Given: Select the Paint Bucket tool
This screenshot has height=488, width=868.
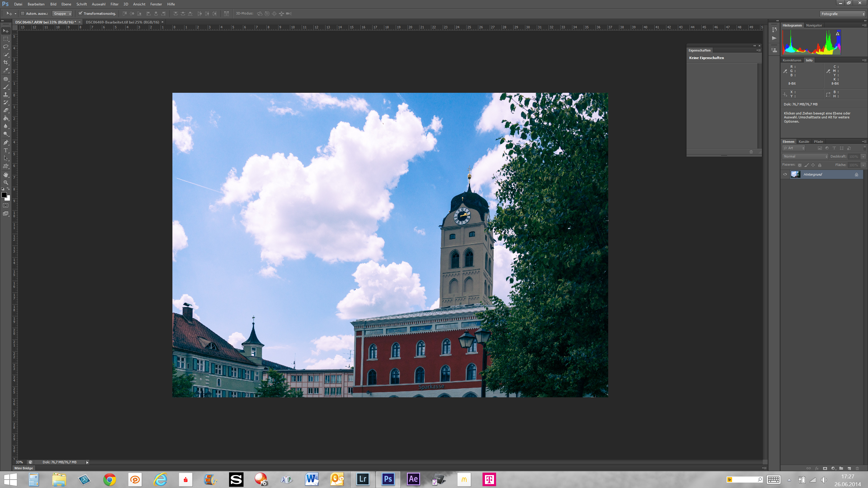Looking at the screenshot, I should pyautogui.click(x=6, y=119).
